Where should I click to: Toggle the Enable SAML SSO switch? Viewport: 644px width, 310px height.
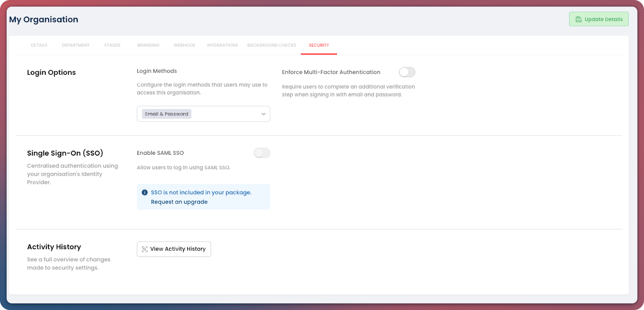(x=262, y=153)
